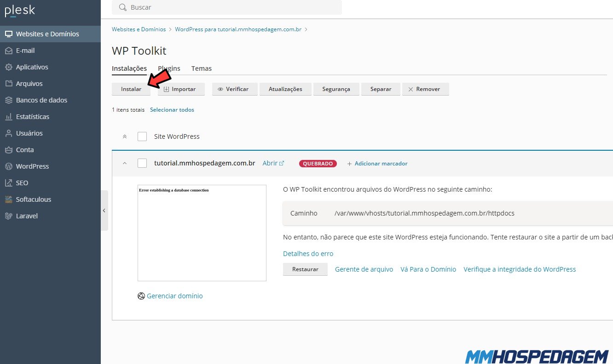The width and height of the screenshot is (613, 364).
Task: Collapse all sites with double chevron
Action: (124, 136)
